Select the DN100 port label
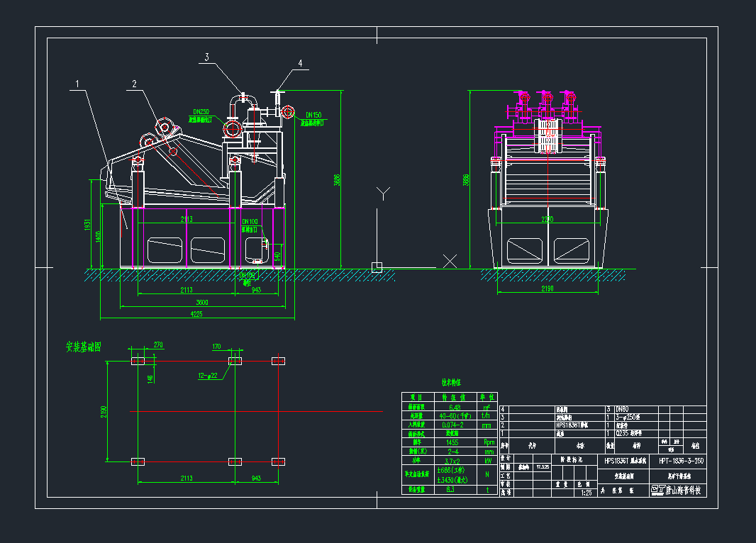 click(x=249, y=223)
